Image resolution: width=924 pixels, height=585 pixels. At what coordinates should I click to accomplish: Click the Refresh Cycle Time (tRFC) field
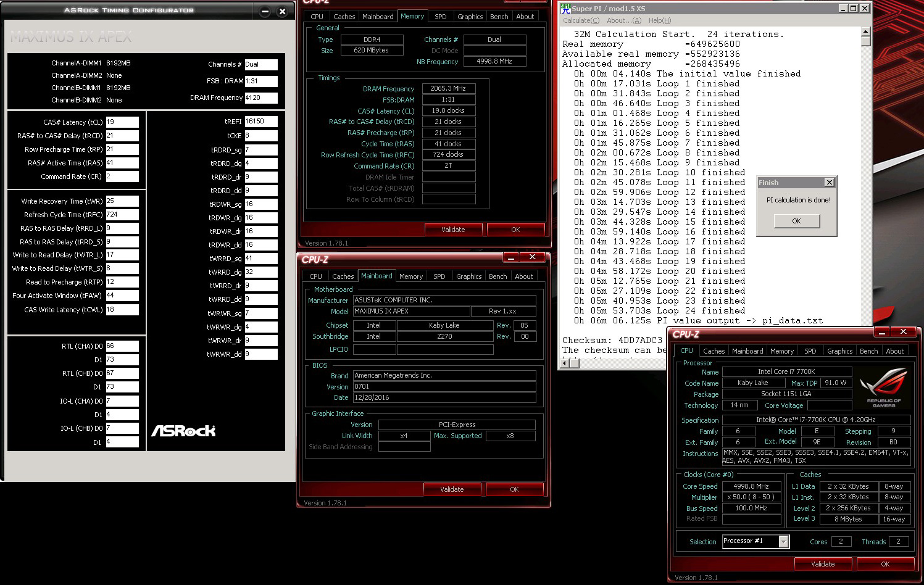point(122,215)
